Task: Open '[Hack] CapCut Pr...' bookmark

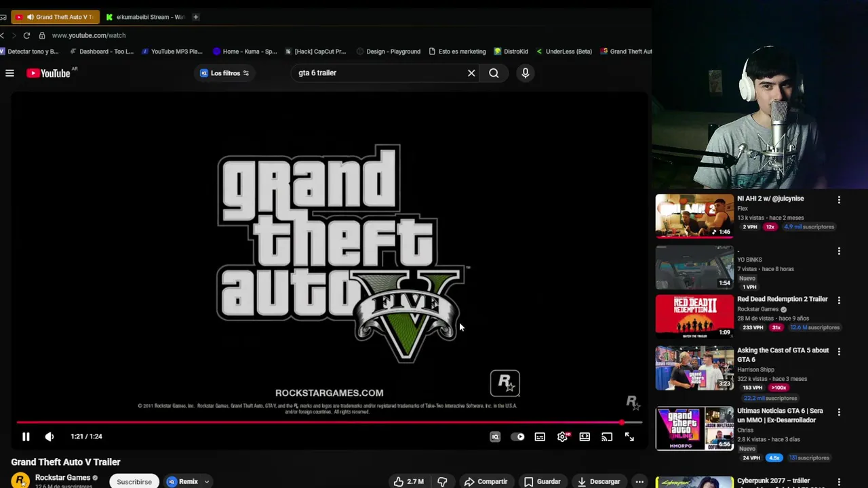Action: (315, 52)
